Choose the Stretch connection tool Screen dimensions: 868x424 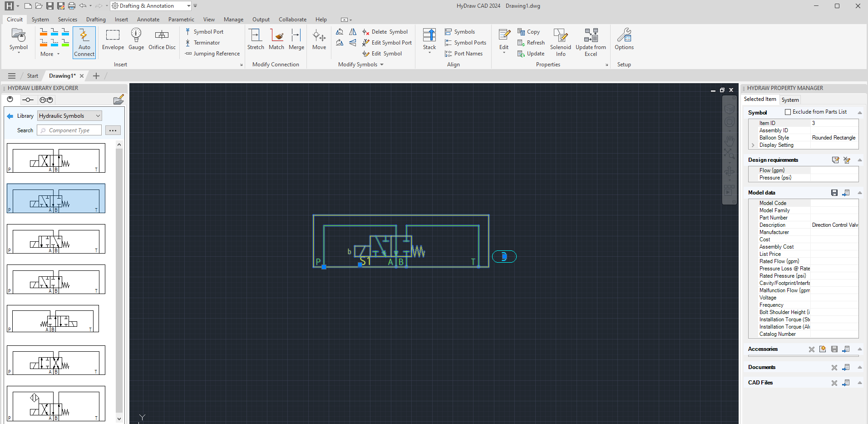point(256,40)
